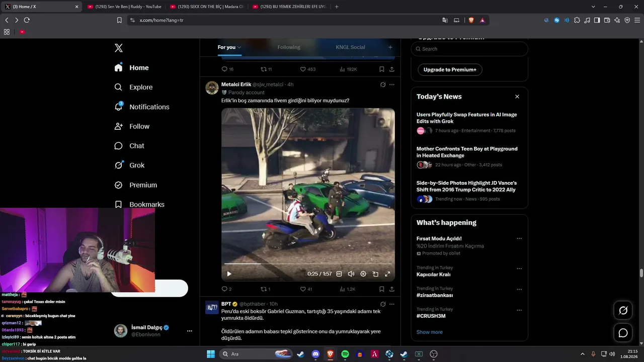
Task: Click the Grok icon on Metalci Erlik post
Action: click(383, 84)
